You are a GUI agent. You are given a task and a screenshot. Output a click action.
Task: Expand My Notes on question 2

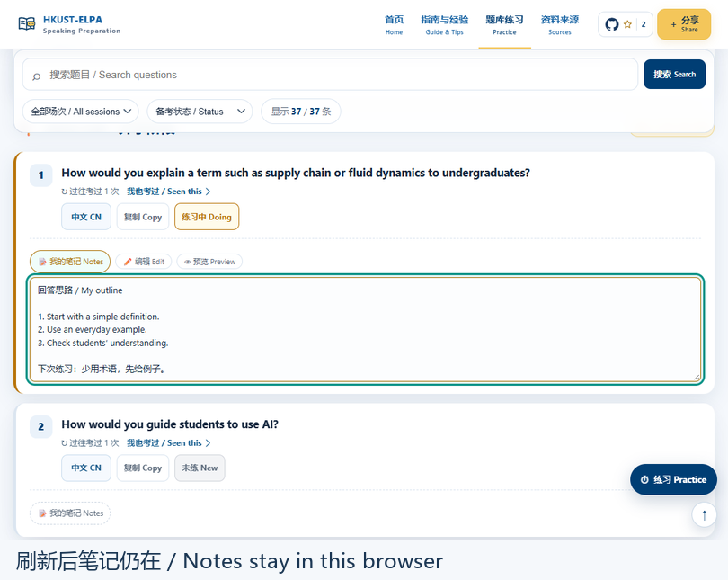pos(70,513)
